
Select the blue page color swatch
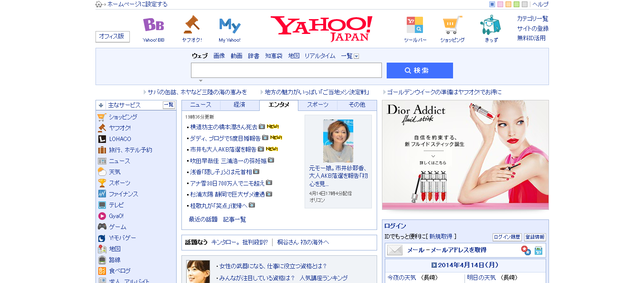492,4
